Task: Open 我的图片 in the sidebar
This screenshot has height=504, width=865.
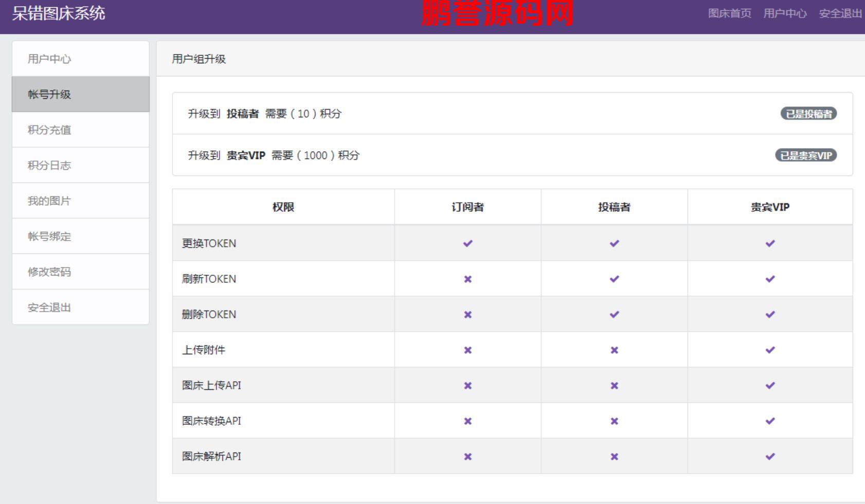Action: tap(81, 201)
